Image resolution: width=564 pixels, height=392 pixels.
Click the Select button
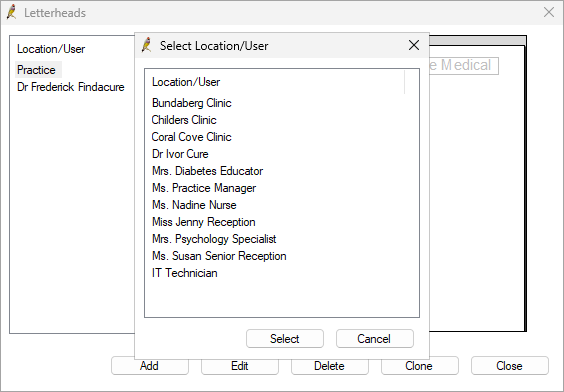tap(285, 339)
